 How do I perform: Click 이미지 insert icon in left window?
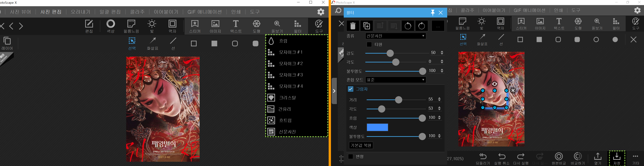tap(215, 26)
